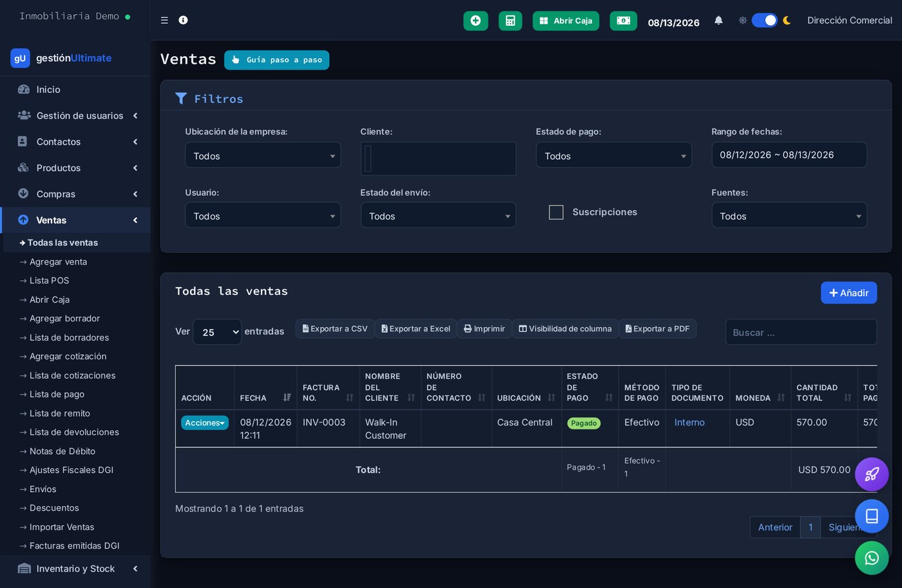Click the Compras down-arrow circle icon

pos(23,193)
